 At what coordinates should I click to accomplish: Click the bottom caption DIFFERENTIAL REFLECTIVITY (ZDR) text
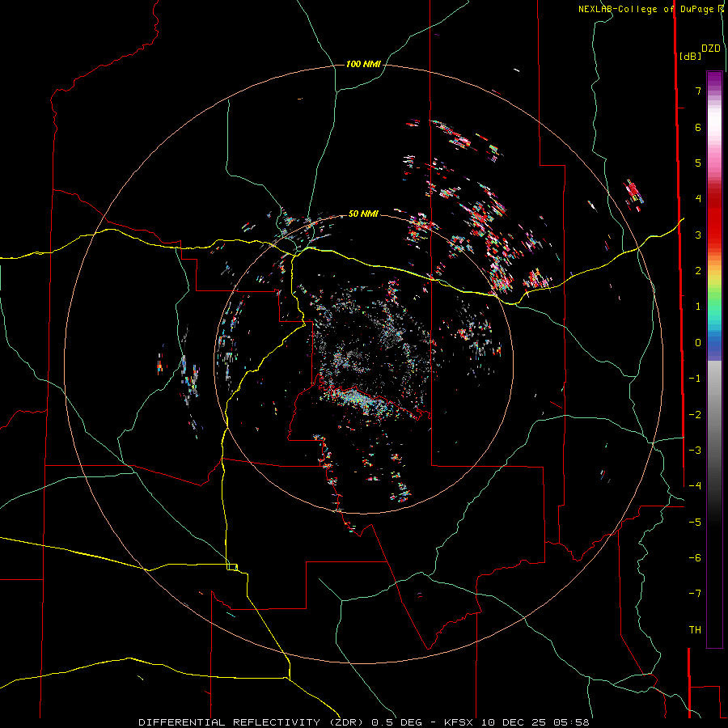click(253, 722)
